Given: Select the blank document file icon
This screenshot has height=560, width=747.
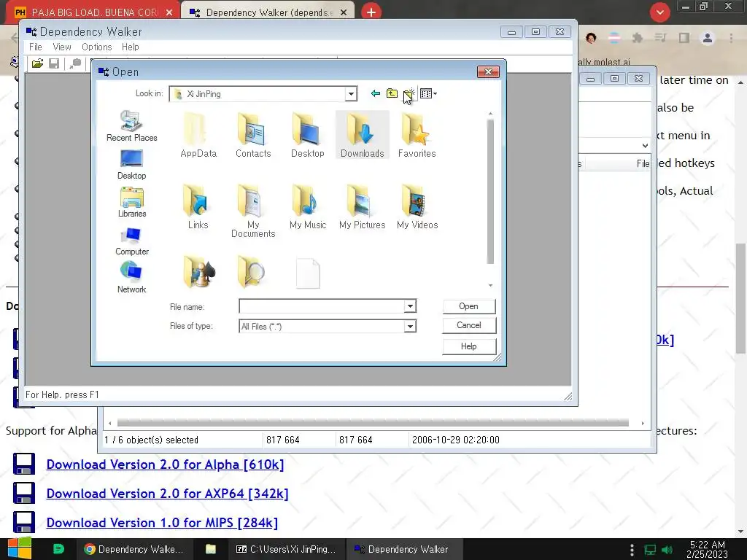Looking at the screenshot, I should (307, 273).
